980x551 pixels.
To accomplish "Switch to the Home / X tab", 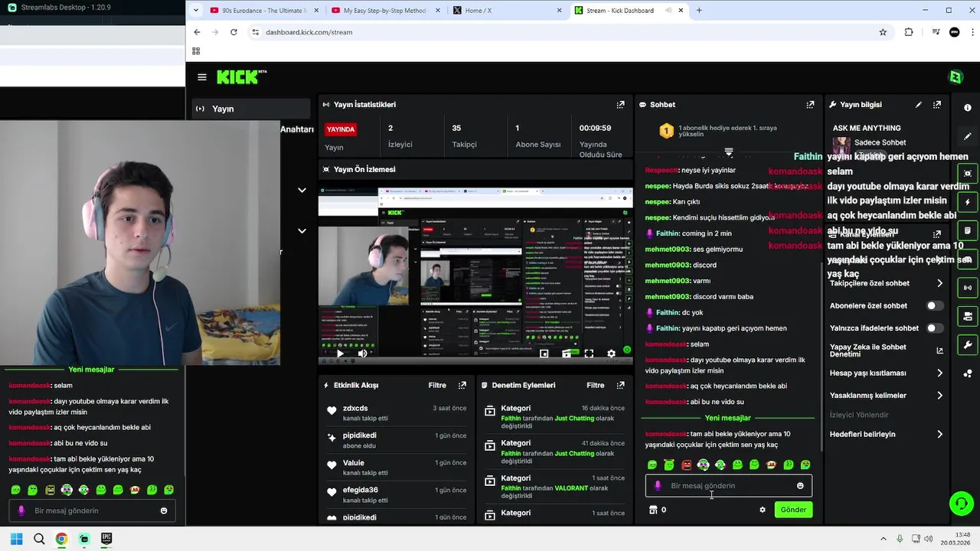I will pyautogui.click(x=507, y=11).
